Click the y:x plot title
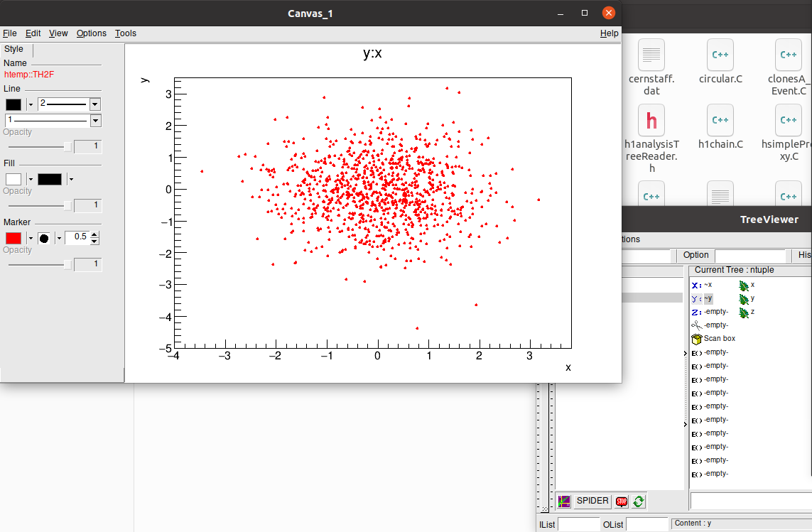Screen dimensions: 812x532 click(x=372, y=53)
